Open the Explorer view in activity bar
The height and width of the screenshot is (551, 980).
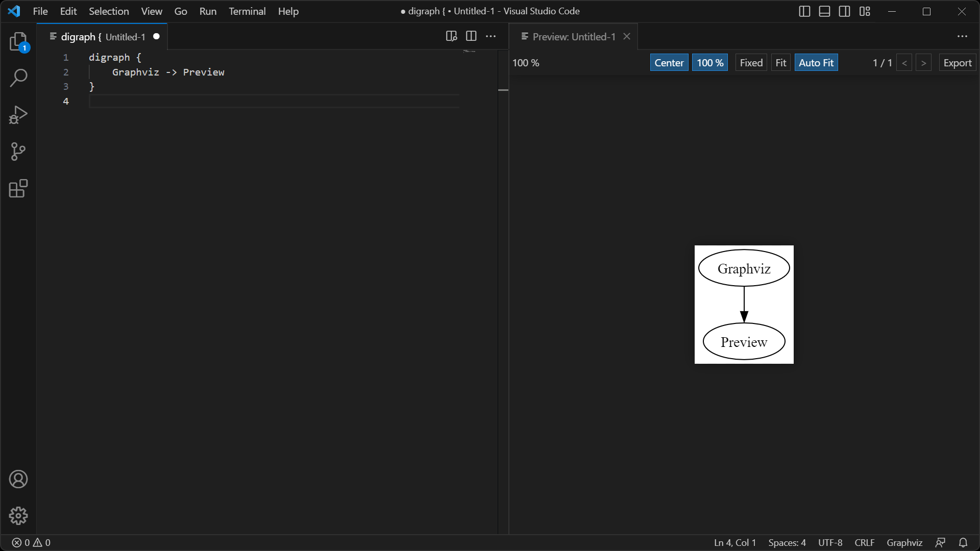tap(18, 42)
